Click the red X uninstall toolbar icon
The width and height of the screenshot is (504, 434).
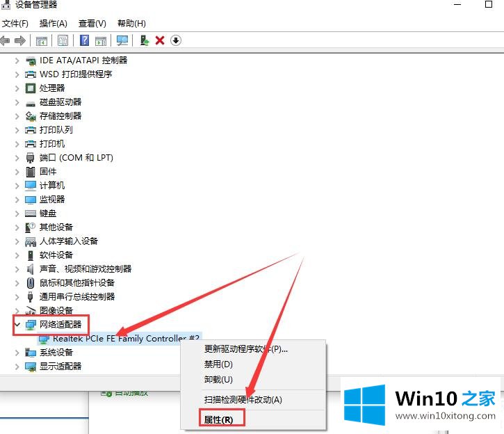(160, 40)
